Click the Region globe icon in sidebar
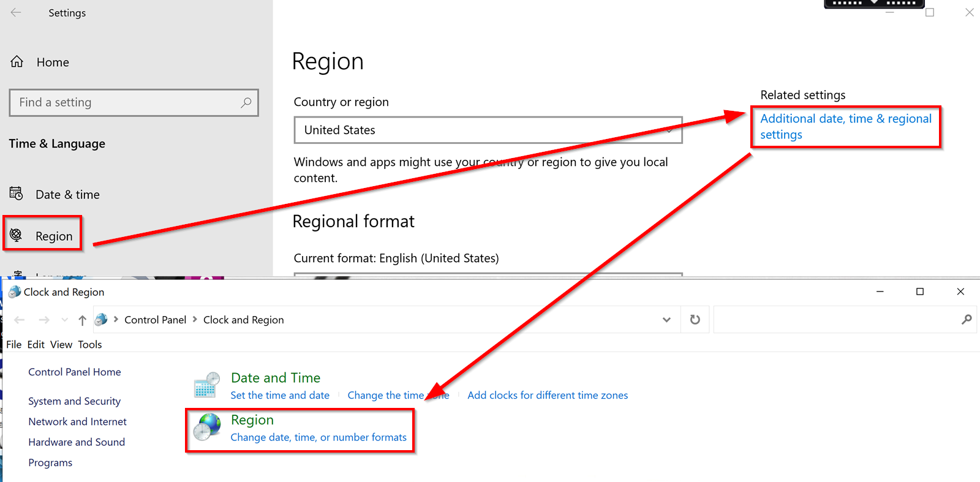980x482 pixels. [x=17, y=236]
